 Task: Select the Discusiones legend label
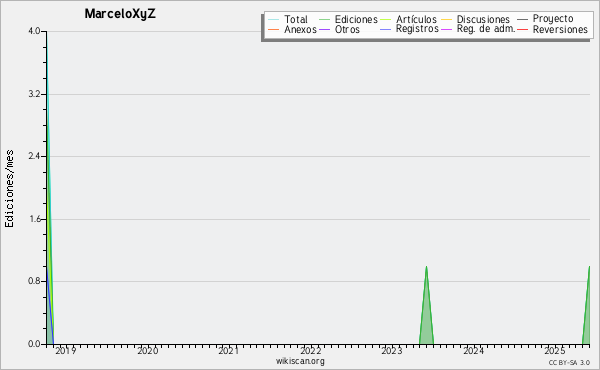click(x=483, y=19)
